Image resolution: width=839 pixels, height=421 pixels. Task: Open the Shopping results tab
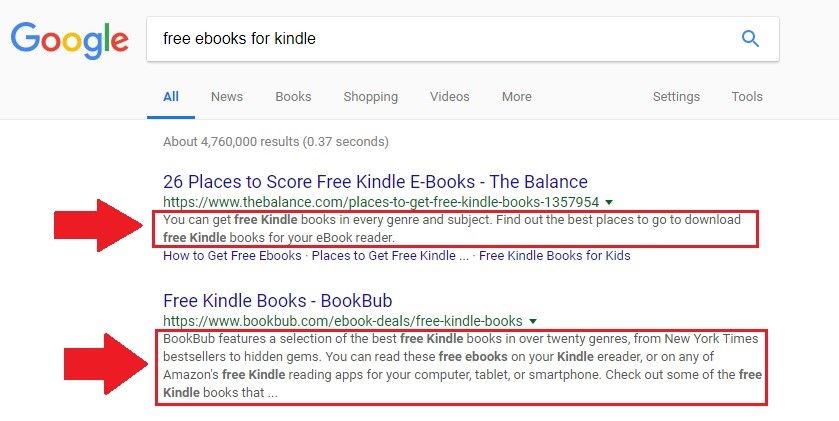click(x=370, y=97)
